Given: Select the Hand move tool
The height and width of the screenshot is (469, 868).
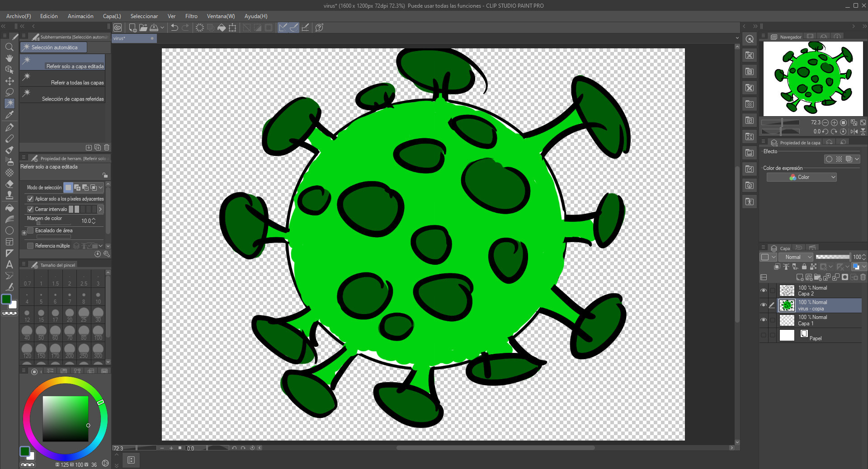Looking at the screenshot, I should coord(9,58).
